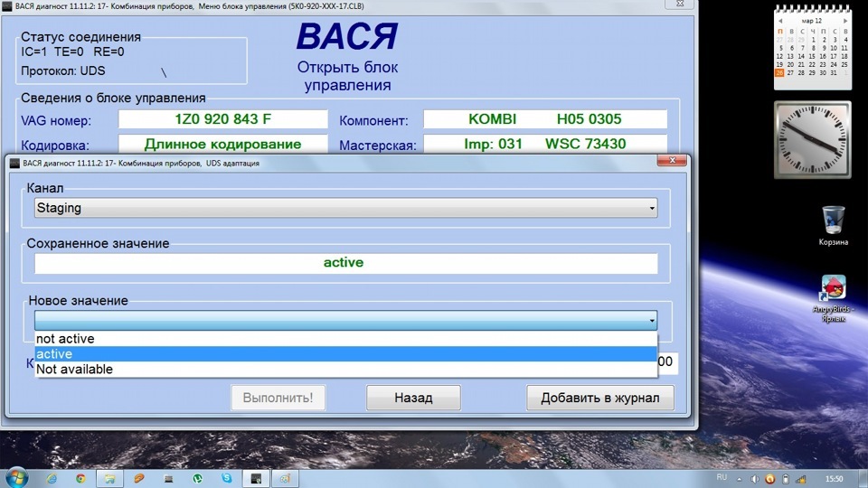This screenshot has width=868, height=488.
Task: Click the volume speaker icon in tray
Action: pyautogui.click(x=754, y=479)
